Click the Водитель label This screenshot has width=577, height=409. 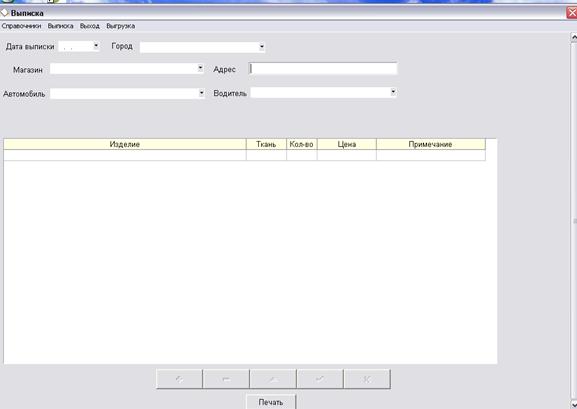tap(230, 94)
